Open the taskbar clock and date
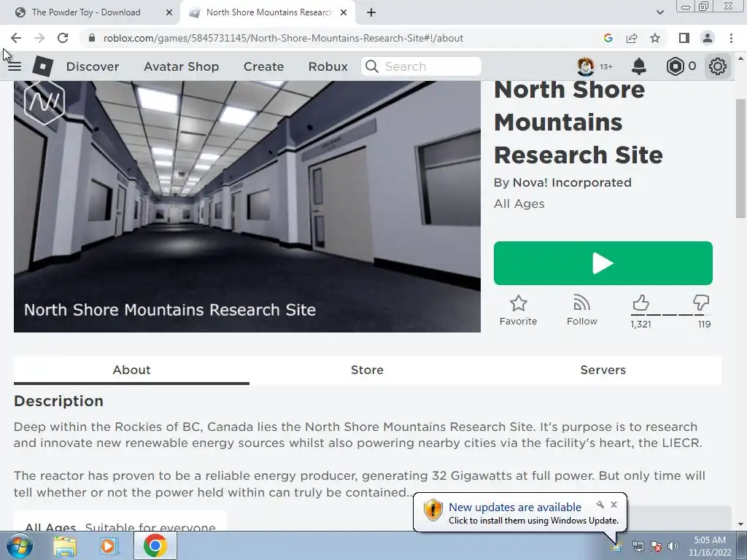The image size is (747, 560). pos(710,546)
